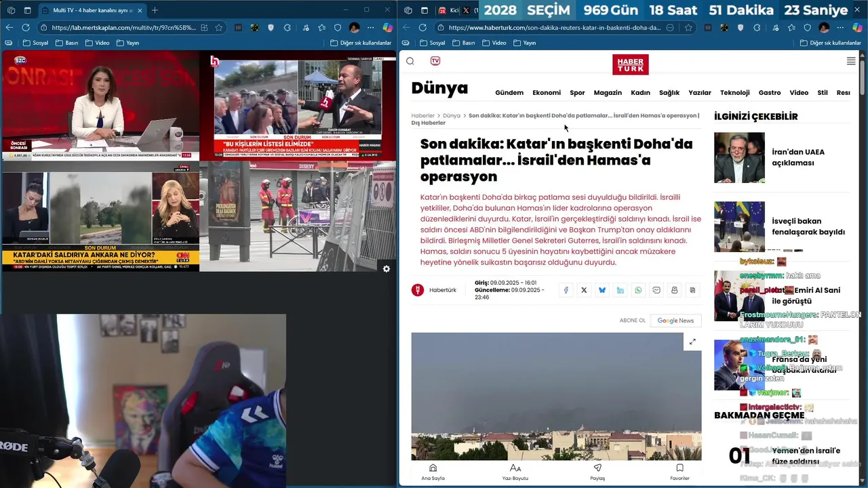The height and width of the screenshot is (488, 868).
Task: Share the article on LinkedIn
Action: point(620,290)
